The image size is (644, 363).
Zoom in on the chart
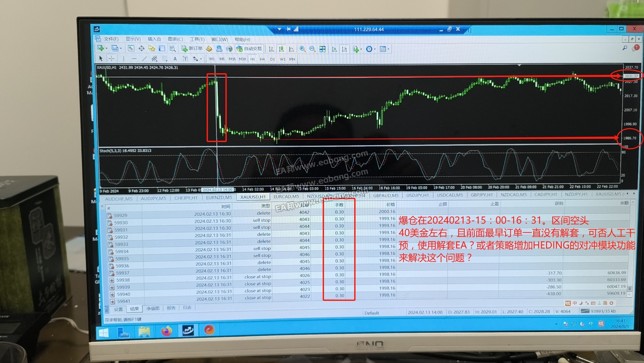(303, 49)
